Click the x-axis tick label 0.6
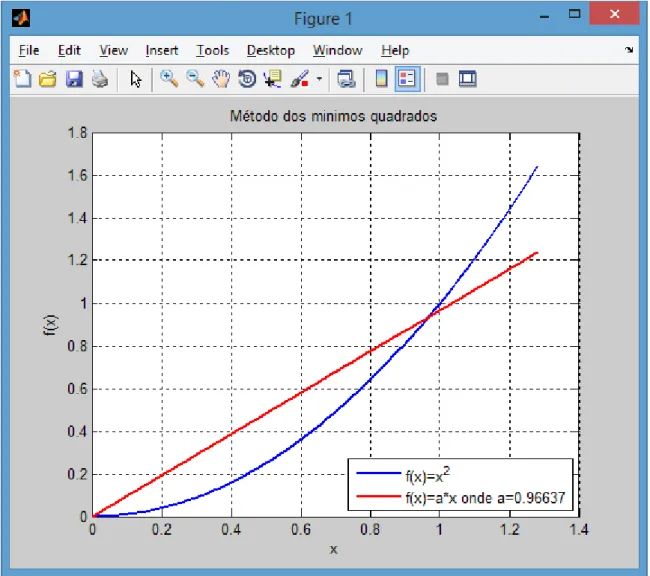Screen dimensions: 650x576 pos(301,530)
